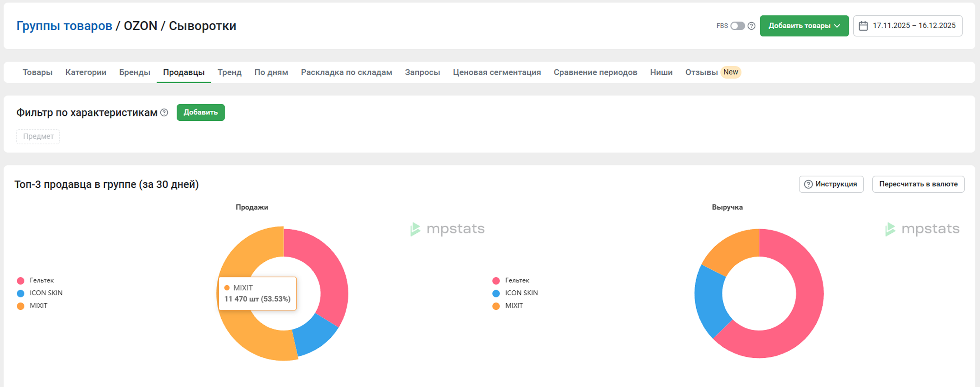This screenshot has width=980, height=387.
Task: Open the Группы товаров breadcrumb link
Action: [x=64, y=26]
